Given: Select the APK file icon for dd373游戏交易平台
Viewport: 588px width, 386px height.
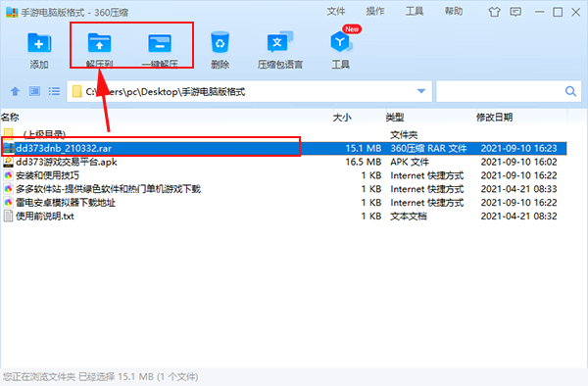Looking at the screenshot, I should 8,162.
